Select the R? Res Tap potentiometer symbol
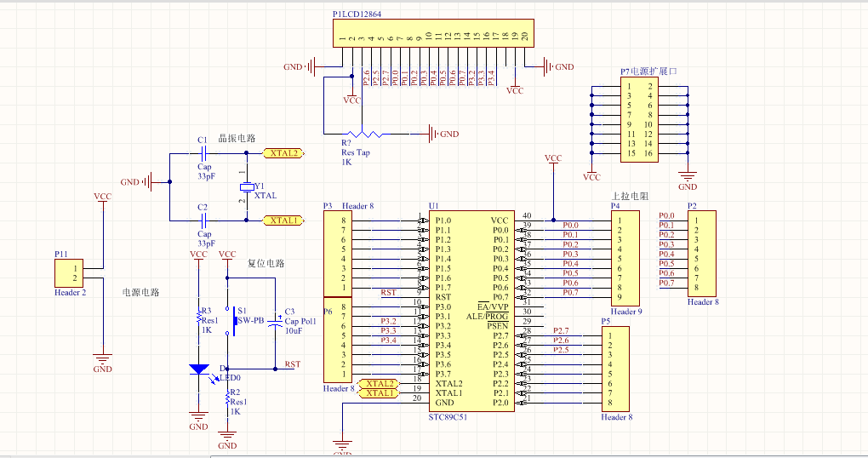Screen dimensions: 868x458 click(363, 134)
